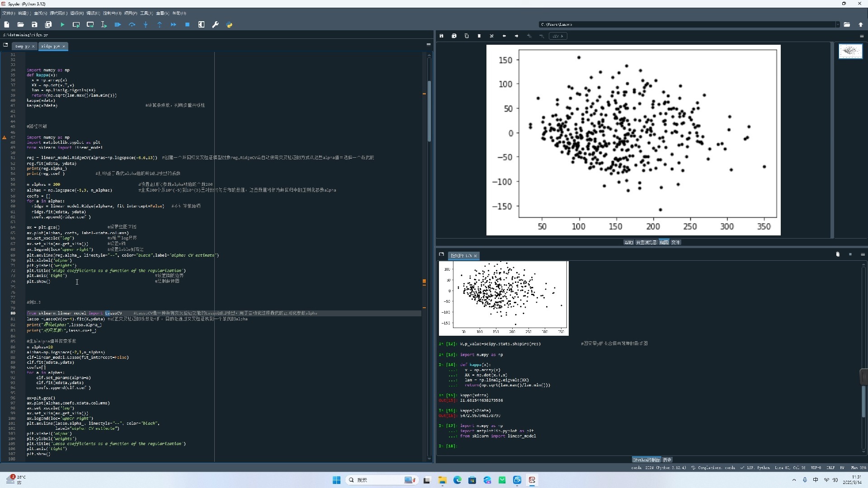Open Windows Start menu
The height and width of the screenshot is (488, 868).
(336, 480)
